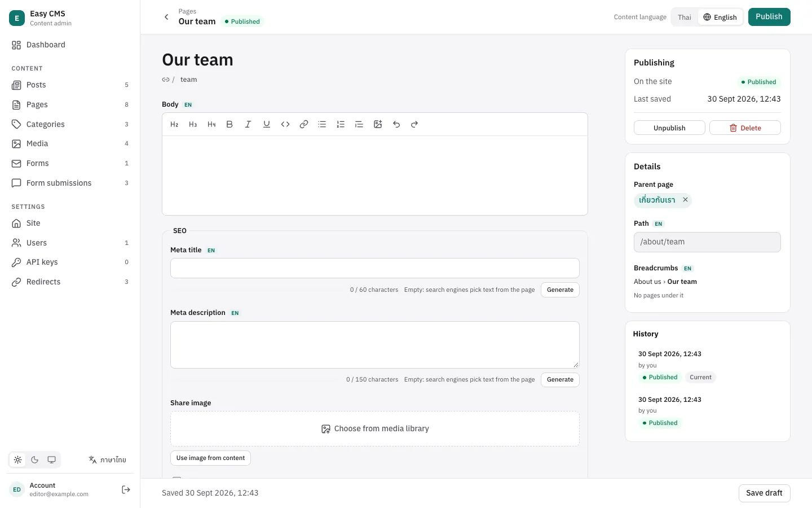Screen dimensions: 812x508
Task: Insert a hyperlink using the link icon
Action: (304, 124)
